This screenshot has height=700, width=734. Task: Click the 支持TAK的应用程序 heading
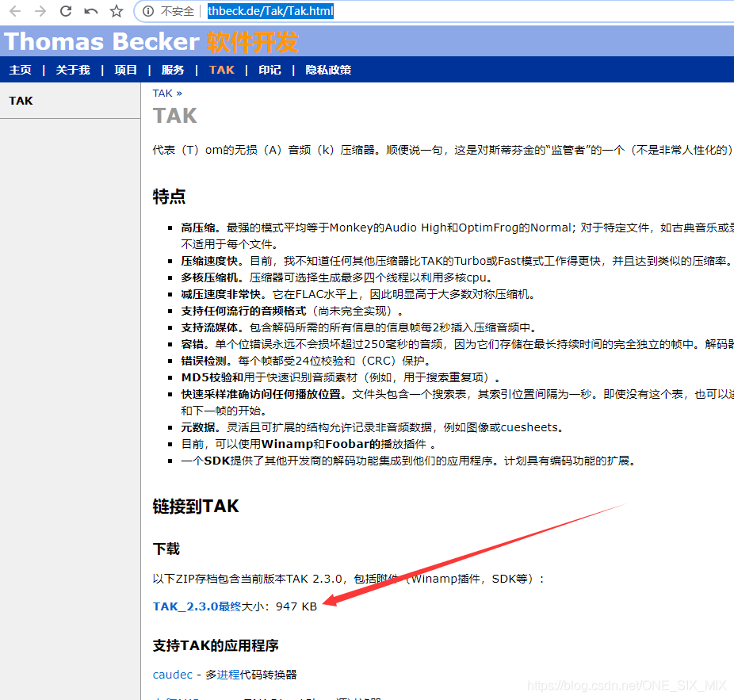pos(216,645)
